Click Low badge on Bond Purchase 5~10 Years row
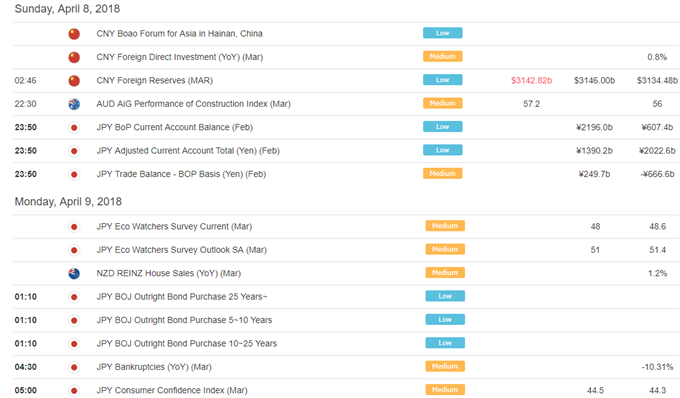 pos(445,320)
